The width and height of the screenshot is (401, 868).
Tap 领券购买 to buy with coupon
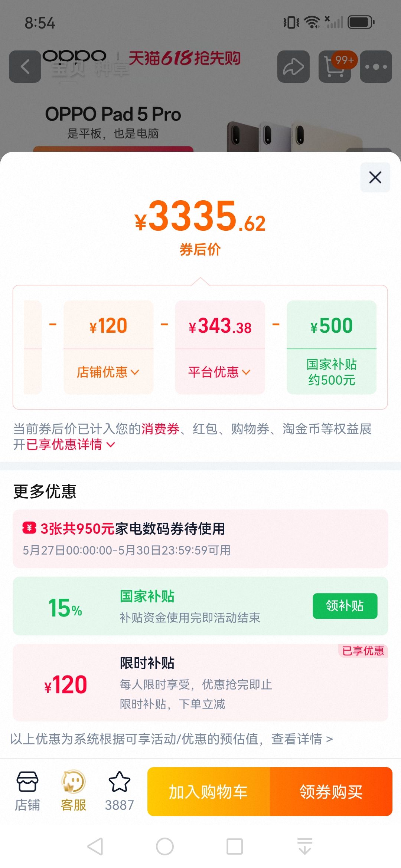click(x=331, y=792)
